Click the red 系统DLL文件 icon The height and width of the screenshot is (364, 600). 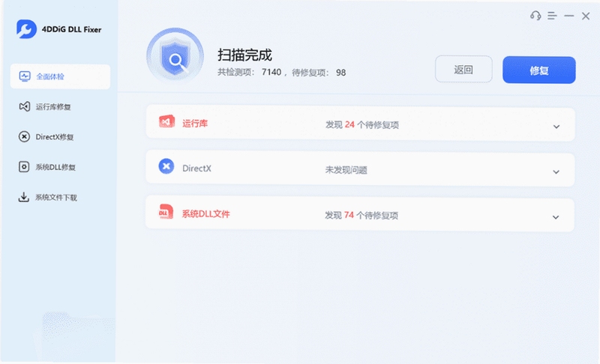coord(166,212)
